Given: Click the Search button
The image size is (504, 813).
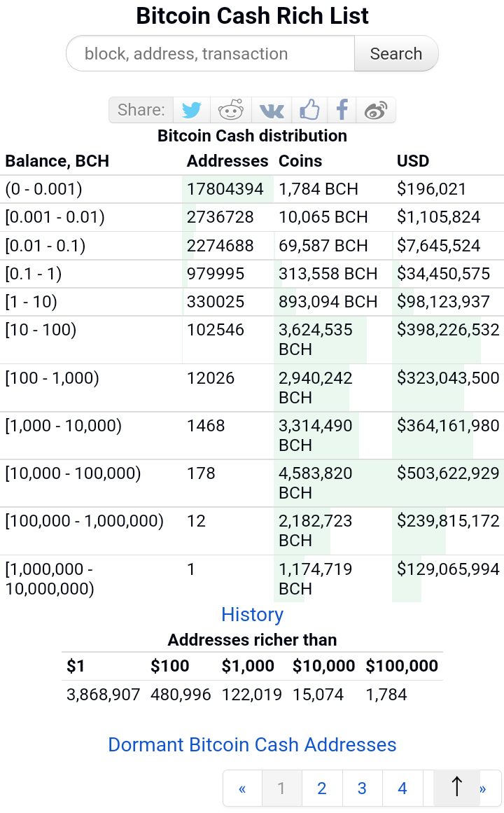Looking at the screenshot, I should [x=396, y=53].
